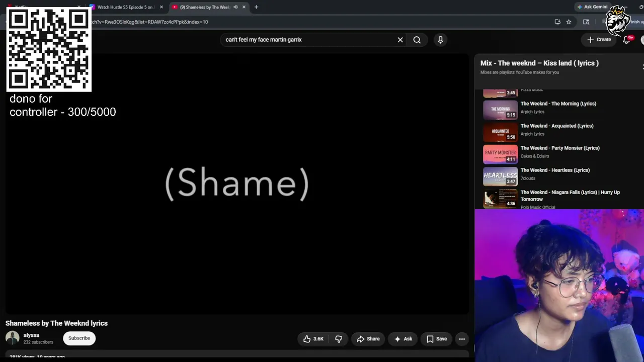Switch to the Shameless by The Weeknd tab
The width and height of the screenshot is (644, 362).
[209, 7]
